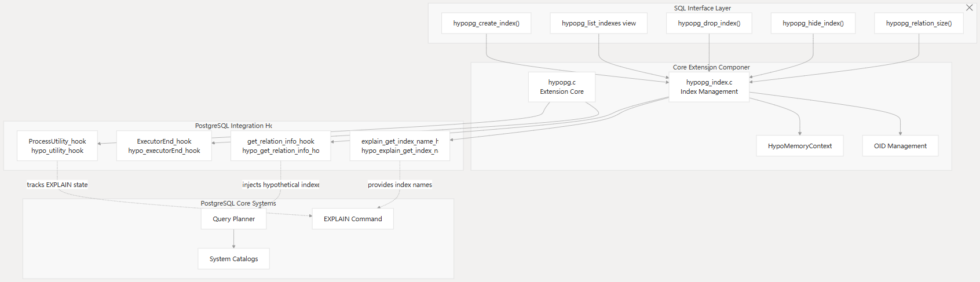Viewport: 980px width, 282px height.
Task: Select the ExecutorEnd_hook node
Action: [164, 146]
